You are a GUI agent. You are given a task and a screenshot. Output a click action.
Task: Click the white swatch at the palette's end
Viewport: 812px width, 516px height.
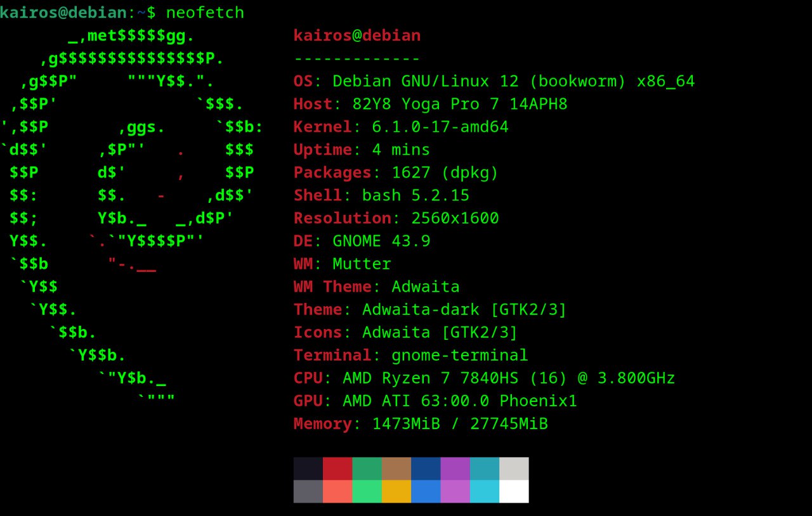tap(513, 492)
